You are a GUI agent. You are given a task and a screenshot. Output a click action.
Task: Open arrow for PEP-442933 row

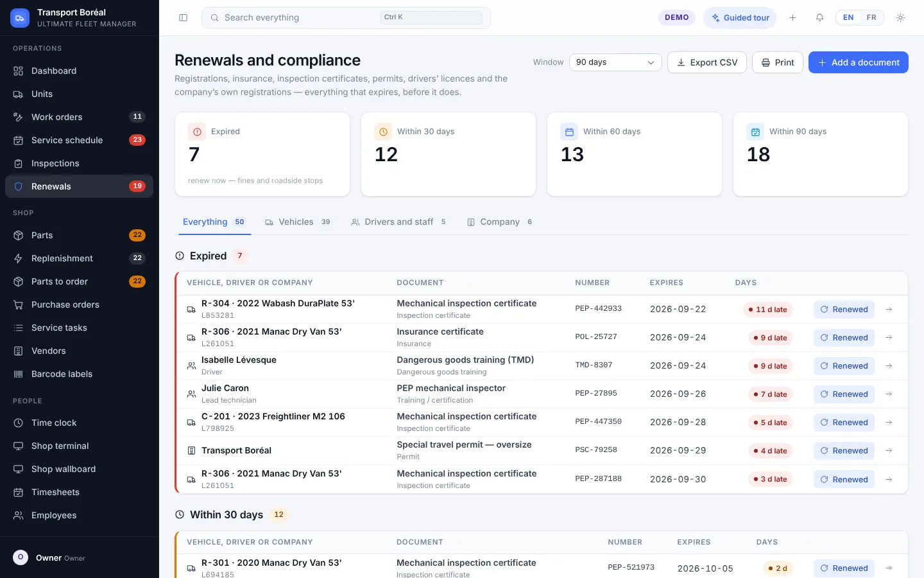[x=889, y=310]
